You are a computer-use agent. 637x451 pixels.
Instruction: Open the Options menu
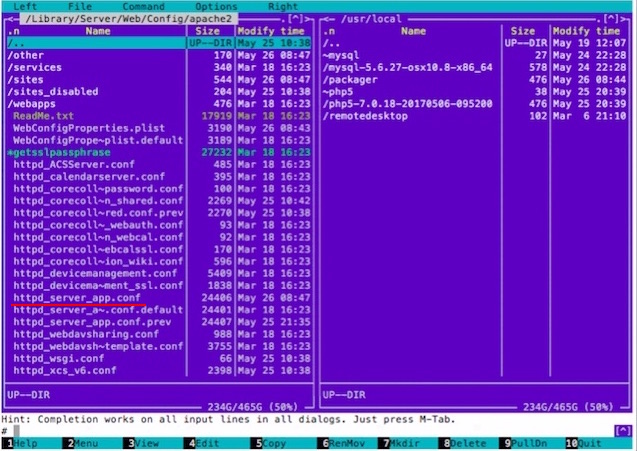point(216,6)
